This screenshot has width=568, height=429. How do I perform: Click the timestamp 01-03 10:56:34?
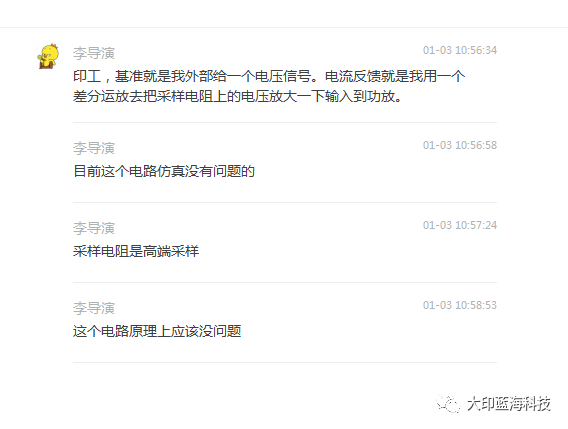(x=460, y=50)
